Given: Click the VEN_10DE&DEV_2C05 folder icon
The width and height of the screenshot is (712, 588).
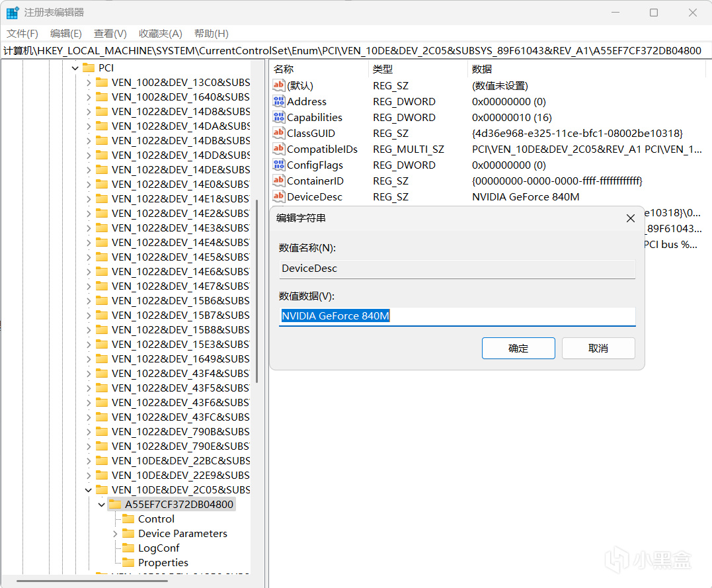Looking at the screenshot, I should (102, 490).
